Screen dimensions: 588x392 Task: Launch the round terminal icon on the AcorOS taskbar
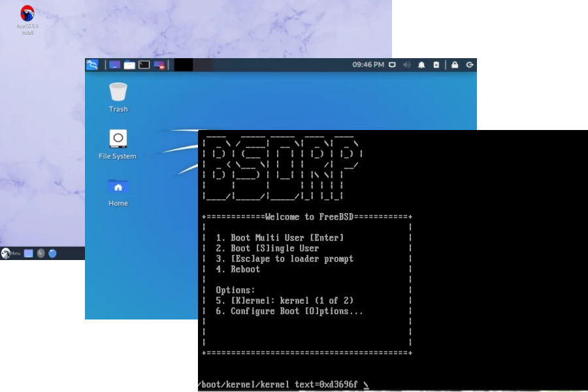coord(41,253)
